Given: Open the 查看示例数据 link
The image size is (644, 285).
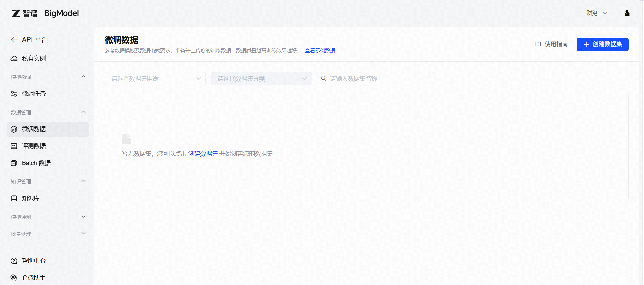Looking at the screenshot, I should [320, 51].
